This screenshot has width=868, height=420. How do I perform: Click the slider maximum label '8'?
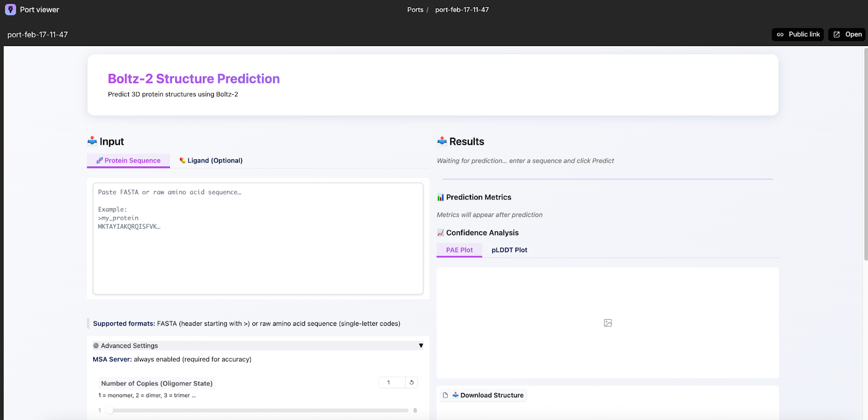[415, 411]
